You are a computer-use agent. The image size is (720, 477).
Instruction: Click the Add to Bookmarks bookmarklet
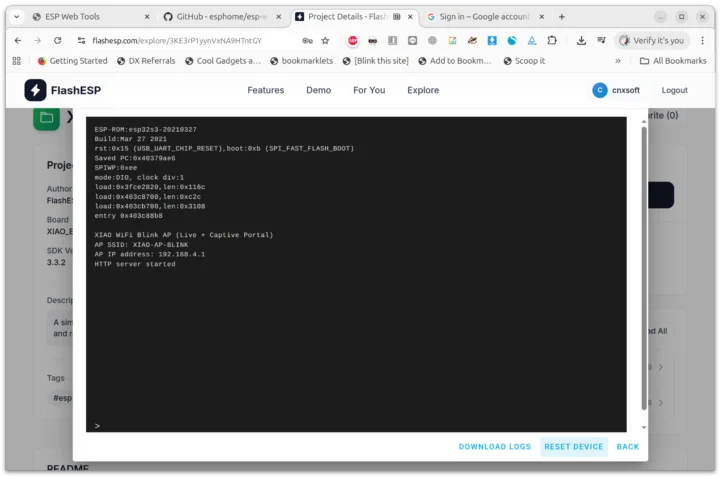coord(455,61)
